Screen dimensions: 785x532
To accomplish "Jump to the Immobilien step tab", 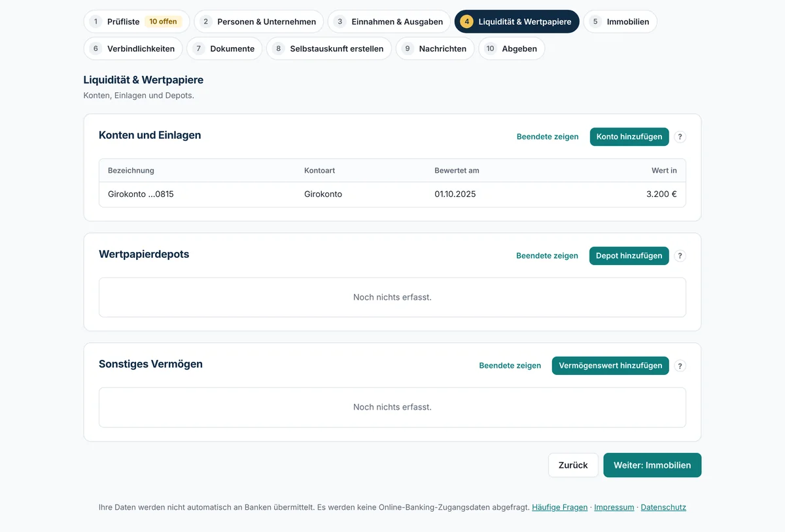I will pyautogui.click(x=620, y=22).
